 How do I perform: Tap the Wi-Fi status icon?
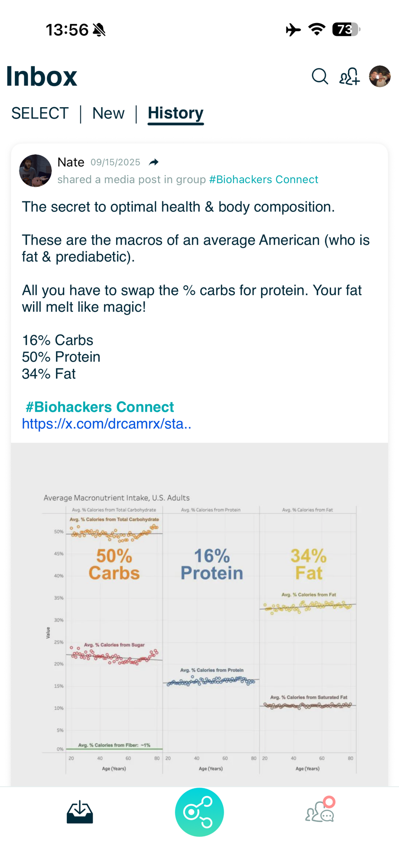[x=317, y=29]
